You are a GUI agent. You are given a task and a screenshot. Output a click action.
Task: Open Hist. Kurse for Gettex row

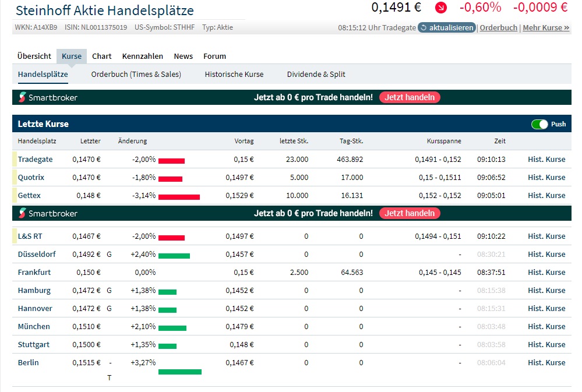pos(546,196)
